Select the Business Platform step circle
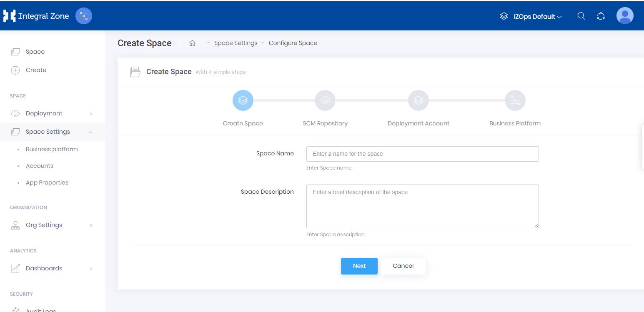 click(x=515, y=100)
